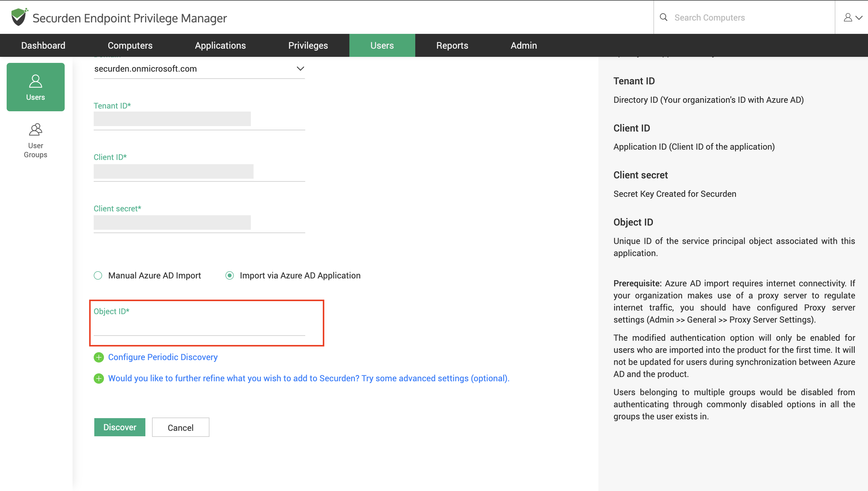The image size is (868, 491).
Task: Click the search magnifier icon
Action: point(663,17)
